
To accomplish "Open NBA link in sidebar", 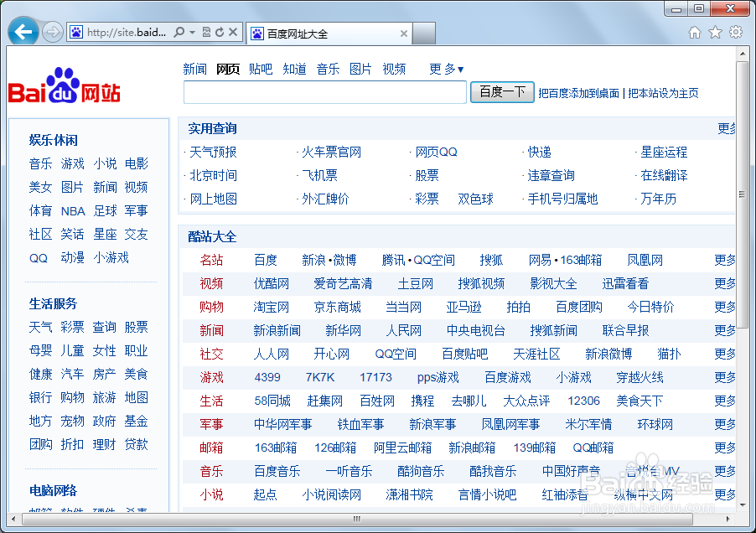I will (x=73, y=211).
